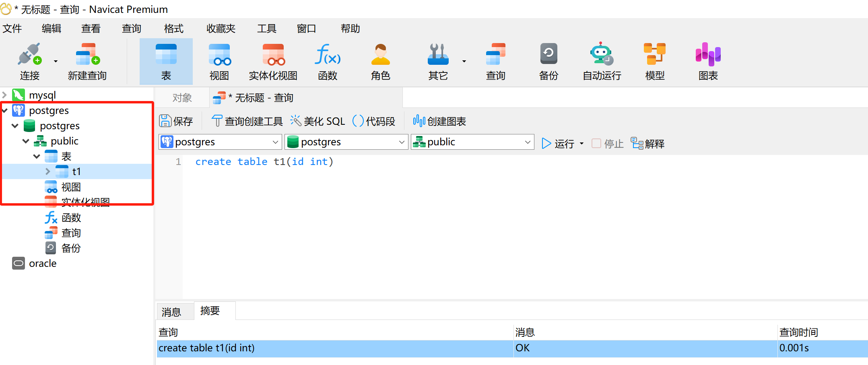868x365 pixels.
Task: Expand the mysql connection node
Action: 4,95
